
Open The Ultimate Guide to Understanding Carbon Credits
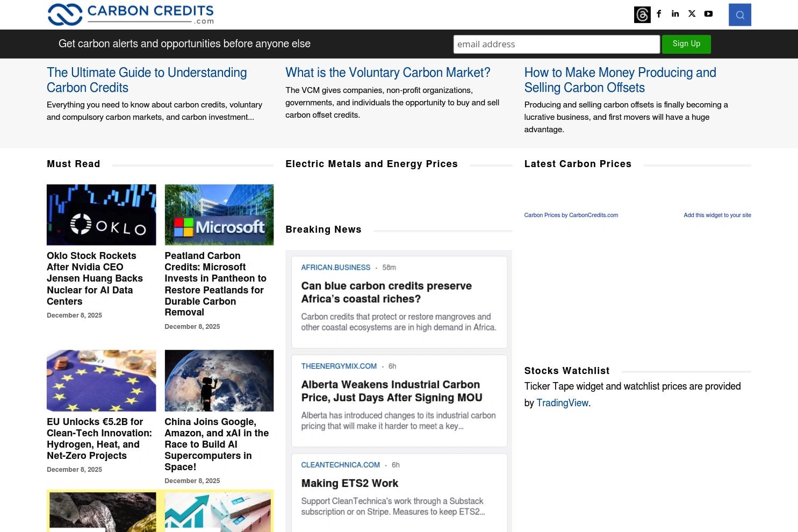click(147, 80)
